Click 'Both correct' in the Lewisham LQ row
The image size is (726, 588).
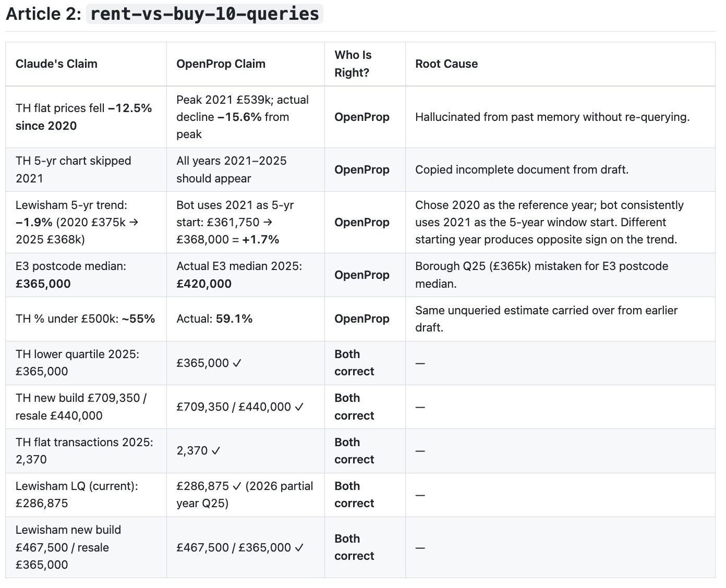pyautogui.click(x=354, y=494)
